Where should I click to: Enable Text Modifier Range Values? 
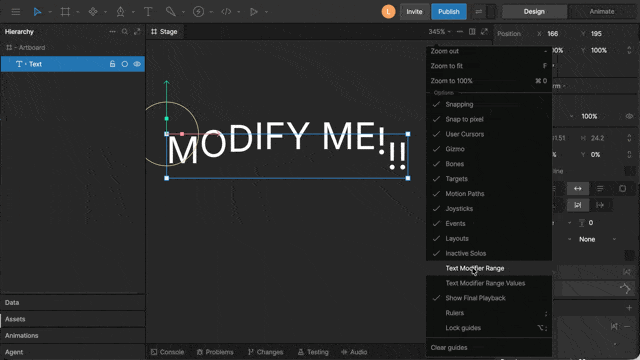point(489,283)
